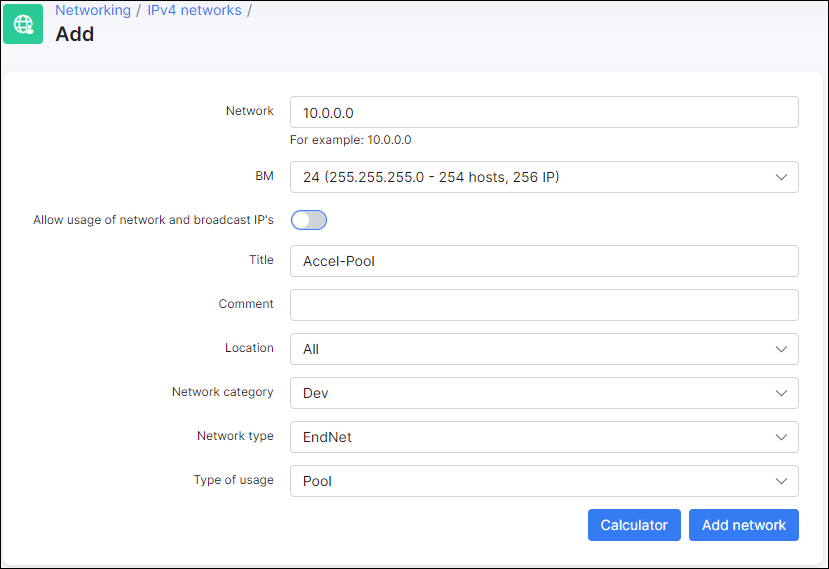Expand the Location dropdown showing All
This screenshot has height=569, width=829.
[544, 349]
